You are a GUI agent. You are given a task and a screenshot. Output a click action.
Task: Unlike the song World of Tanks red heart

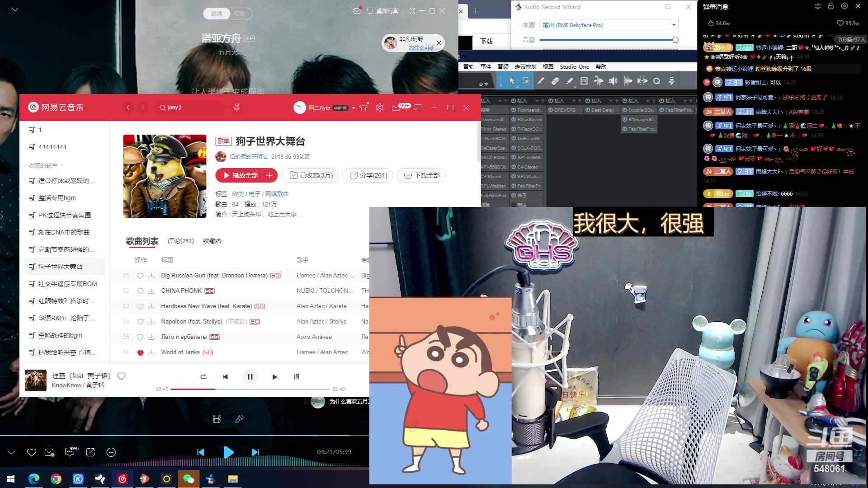[x=140, y=352]
